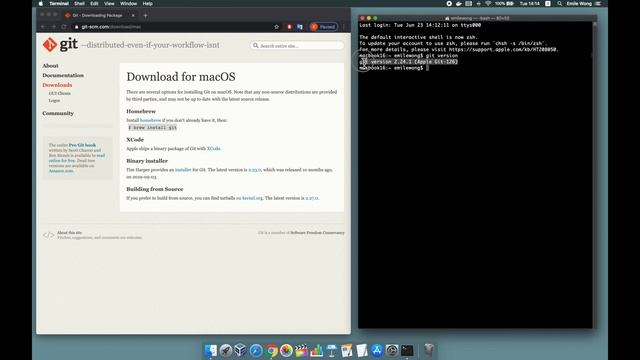The width and height of the screenshot is (640, 360).
Task: Launch VirtualBox from the Dock
Action: (241, 350)
